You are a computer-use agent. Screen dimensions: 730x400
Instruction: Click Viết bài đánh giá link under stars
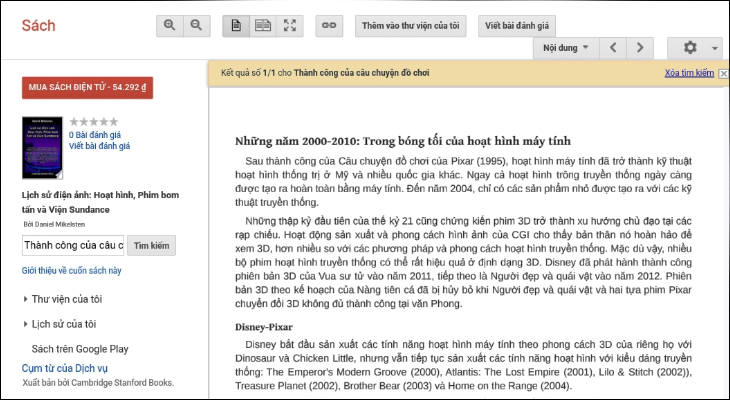(x=100, y=146)
